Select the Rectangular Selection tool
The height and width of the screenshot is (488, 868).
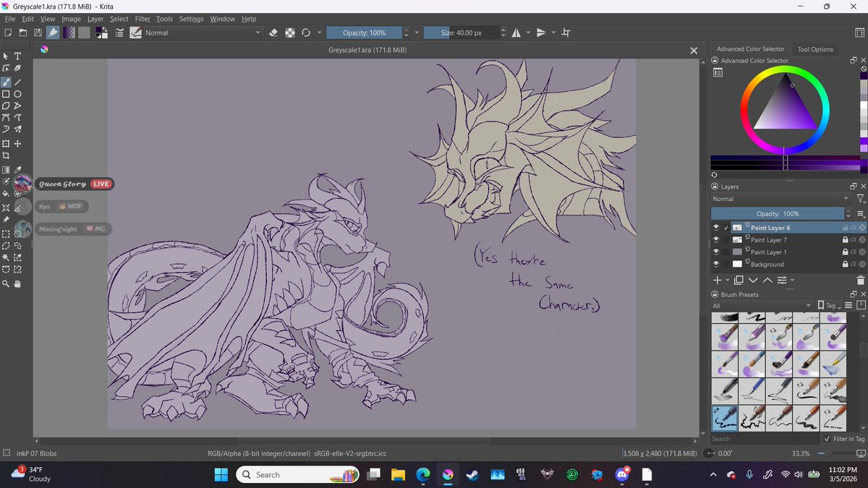pos(6,234)
